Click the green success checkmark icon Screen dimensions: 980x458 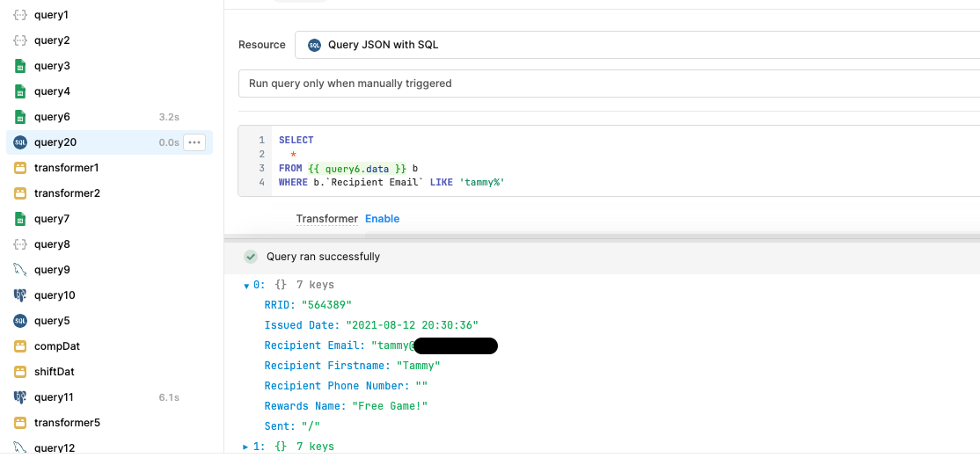(x=251, y=257)
